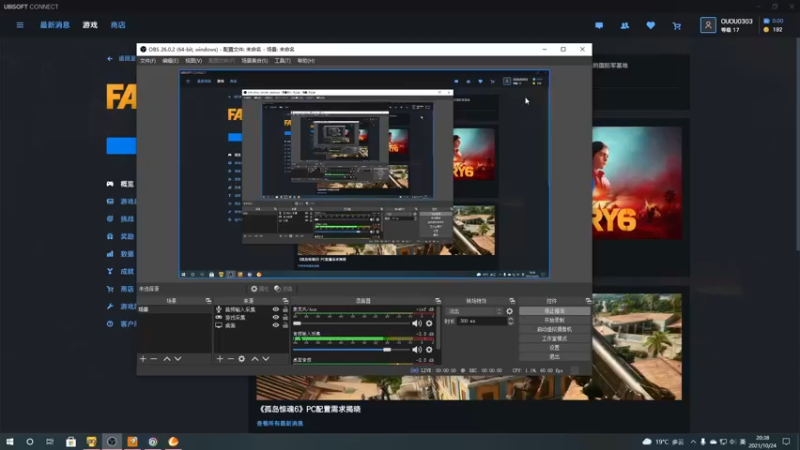The image size is (800, 450).
Task: Open Microsoft Store from the taskbar
Action: click(71, 441)
